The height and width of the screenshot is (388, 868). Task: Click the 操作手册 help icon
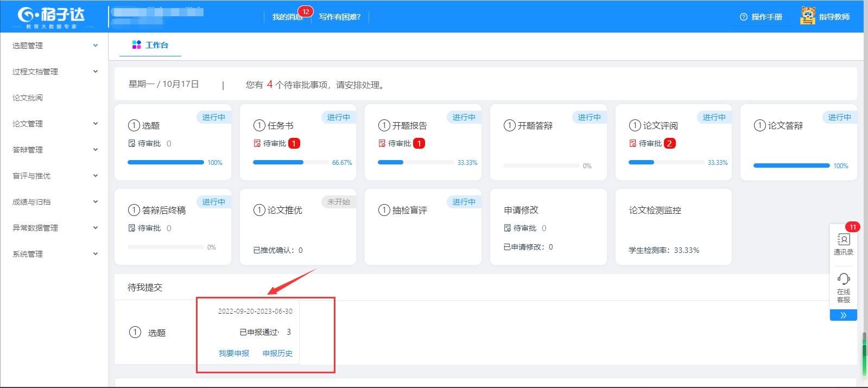tap(744, 17)
